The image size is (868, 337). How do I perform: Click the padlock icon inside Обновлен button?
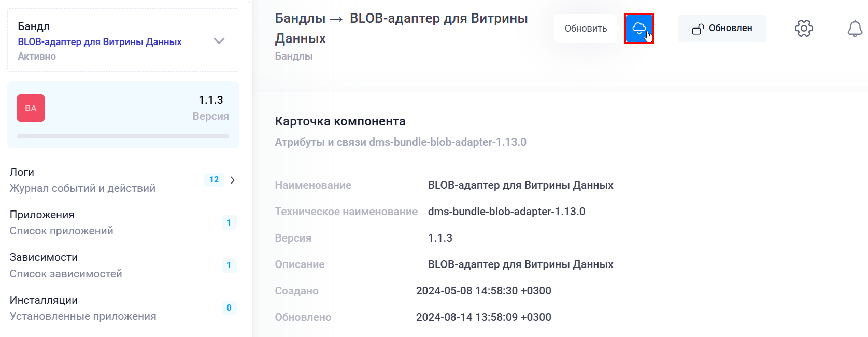tap(698, 28)
